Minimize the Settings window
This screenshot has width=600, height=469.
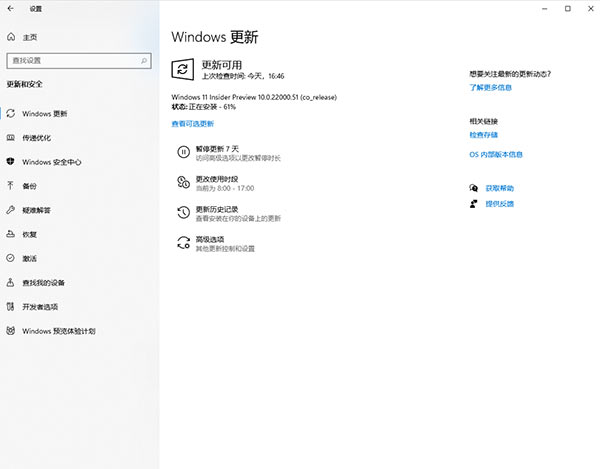(x=545, y=8)
